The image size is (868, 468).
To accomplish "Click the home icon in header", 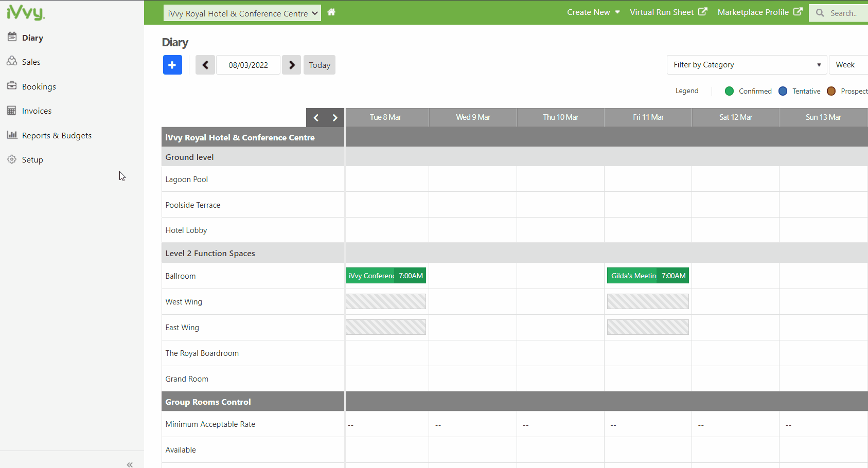I will (331, 12).
